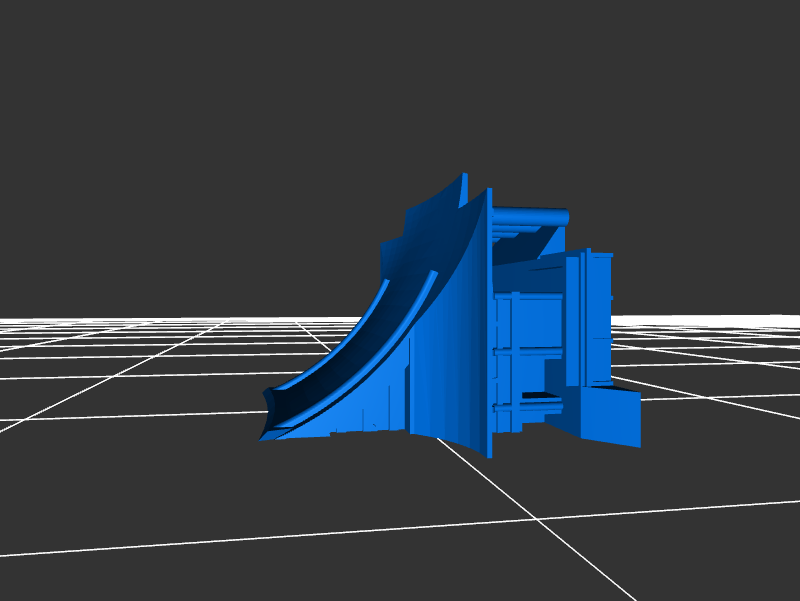Click the rectangular box at model's lower right
This screenshot has width=800, height=601.
[612, 416]
